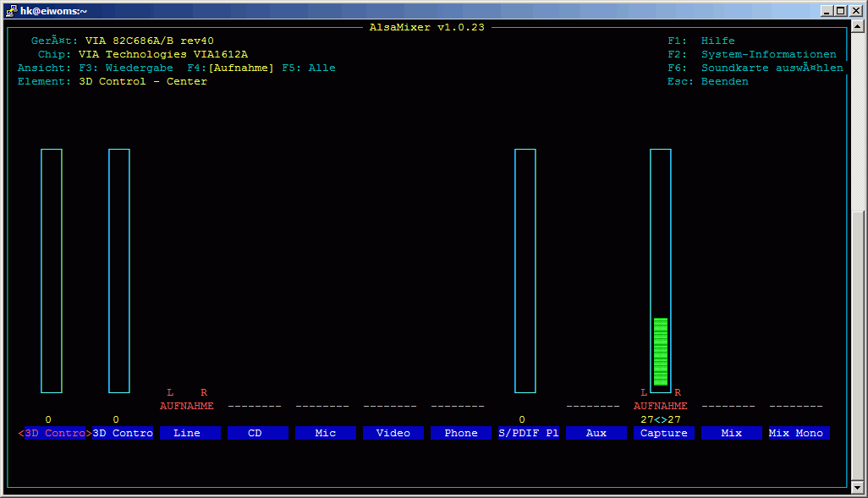Toggle Line AUFNAHME capture indicator
The width and height of the screenshot is (868, 498).
(x=187, y=406)
